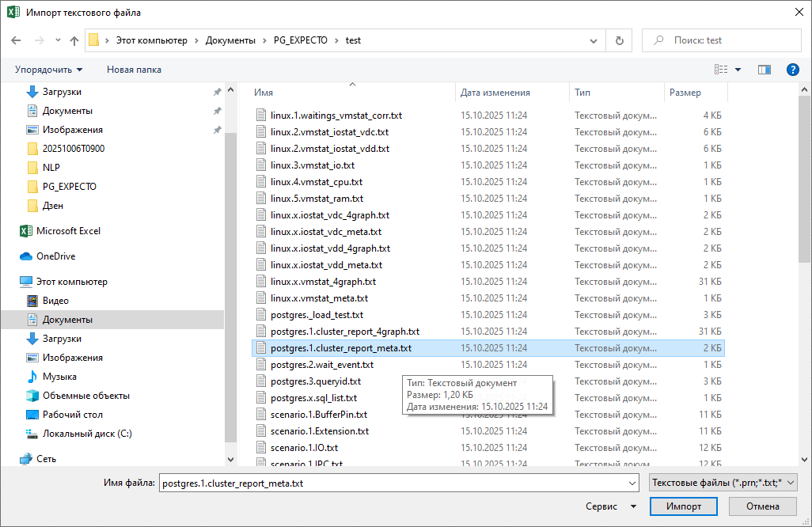Open file type filter Текстовые файлы dropdown
The width and height of the screenshot is (812, 527).
tap(723, 483)
